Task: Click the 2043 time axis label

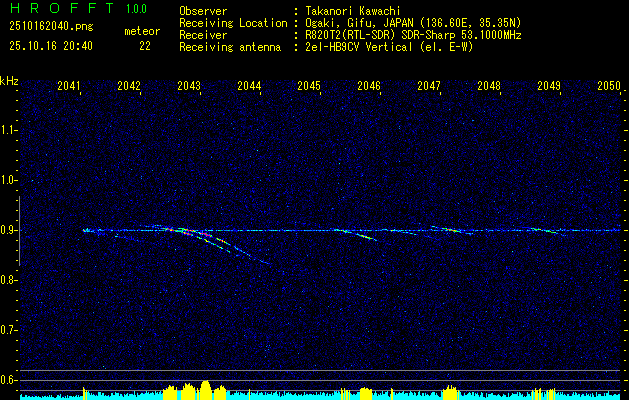Action: coord(189,86)
